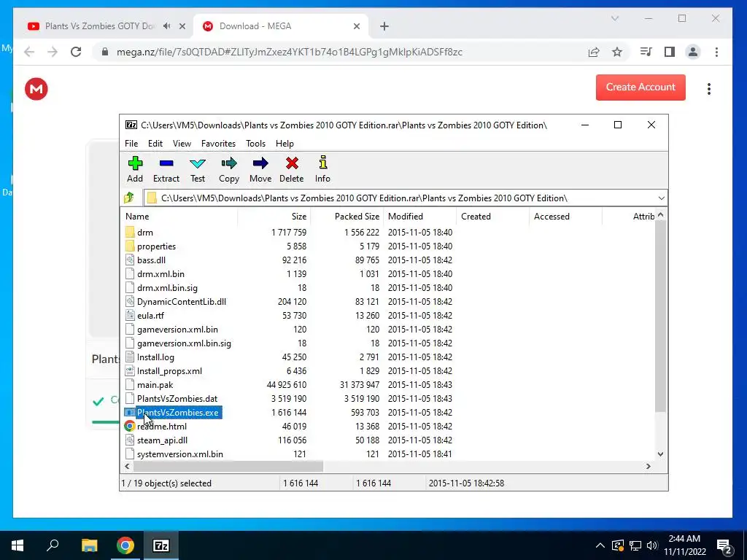The height and width of the screenshot is (560, 747).
Task: Click the MEGA logo on the page
Action: coord(36,89)
